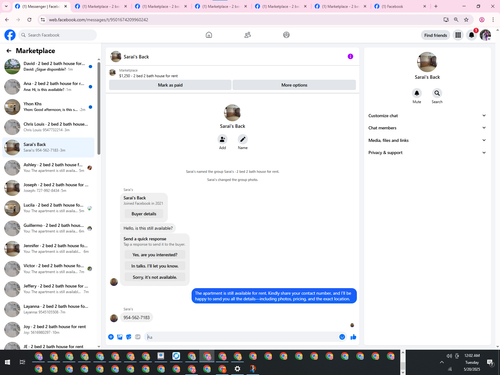Search in conversation with magnifier icon
Image resolution: width=500 pixels, height=375 pixels.
tap(437, 93)
